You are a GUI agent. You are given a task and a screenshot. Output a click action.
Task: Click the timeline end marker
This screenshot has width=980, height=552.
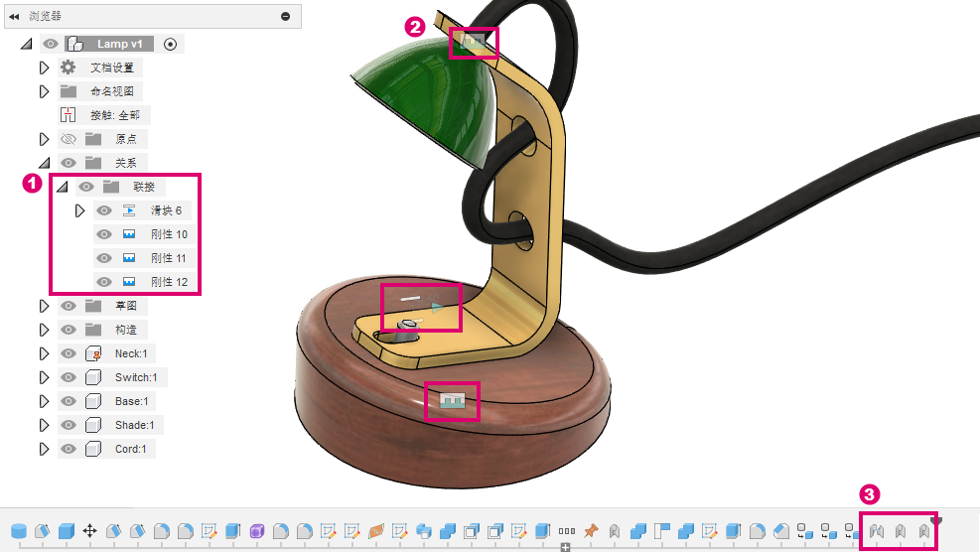pyautogui.click(x=935, y=521)
